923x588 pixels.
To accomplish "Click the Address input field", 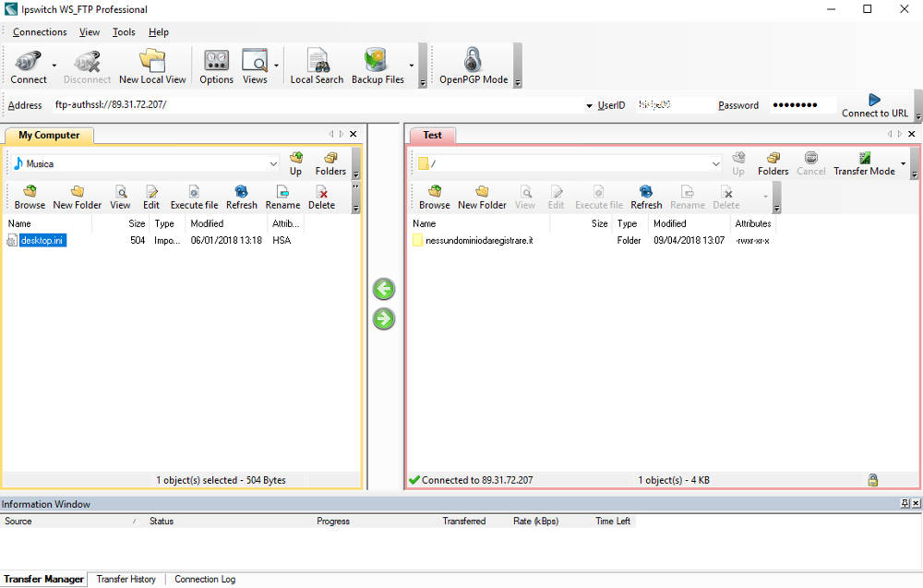I will coord(318,104).
